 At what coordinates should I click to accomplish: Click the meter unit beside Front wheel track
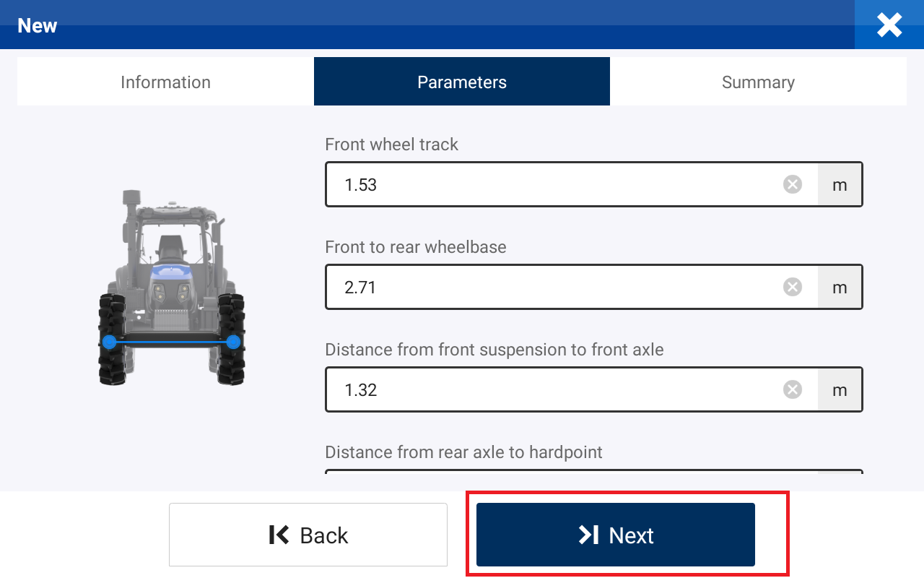coord(840,185)
